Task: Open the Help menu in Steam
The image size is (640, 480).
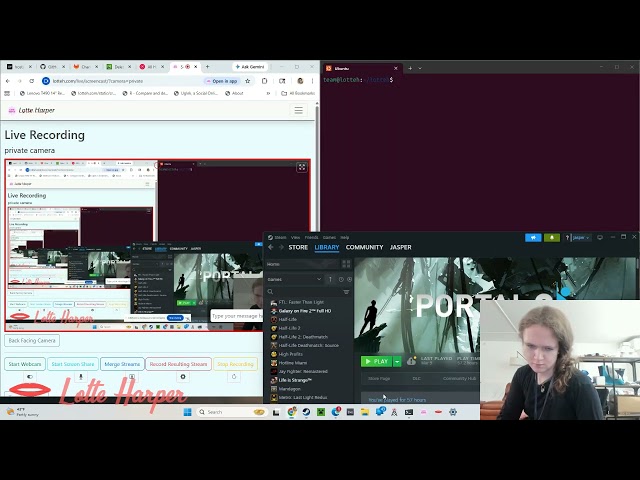Action: [345, 237]
